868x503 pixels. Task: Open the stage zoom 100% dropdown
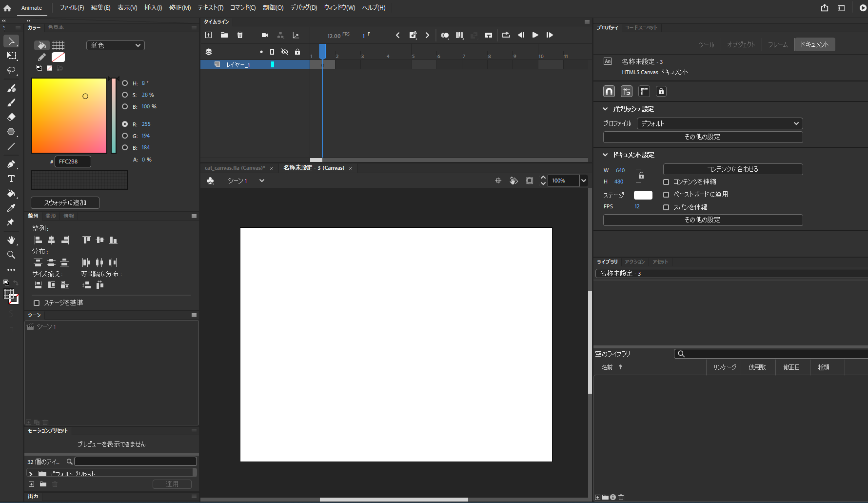(583, 181)
